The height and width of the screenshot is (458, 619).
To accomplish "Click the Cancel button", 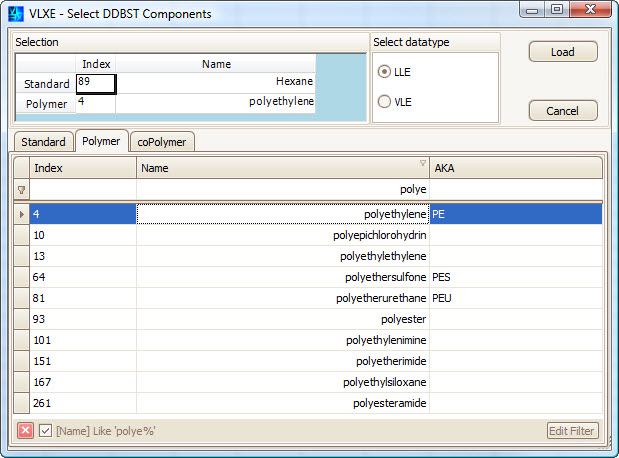I will [562, 111].
